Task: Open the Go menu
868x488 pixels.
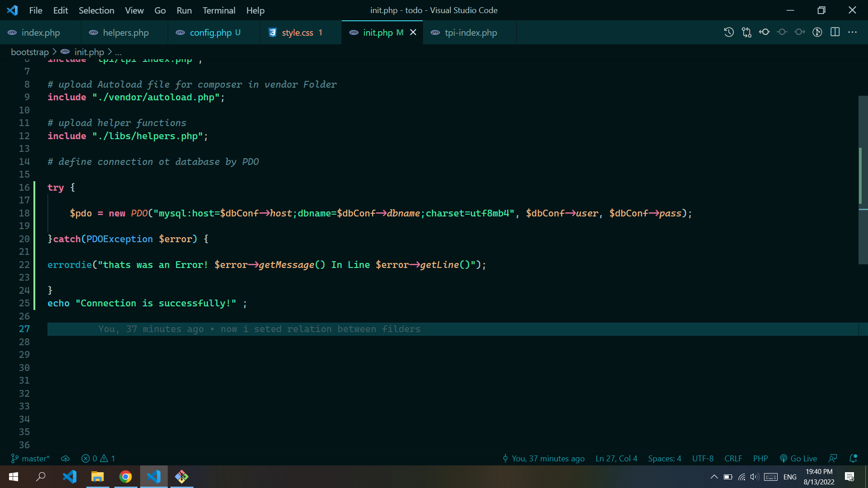Action: point(160,10)
